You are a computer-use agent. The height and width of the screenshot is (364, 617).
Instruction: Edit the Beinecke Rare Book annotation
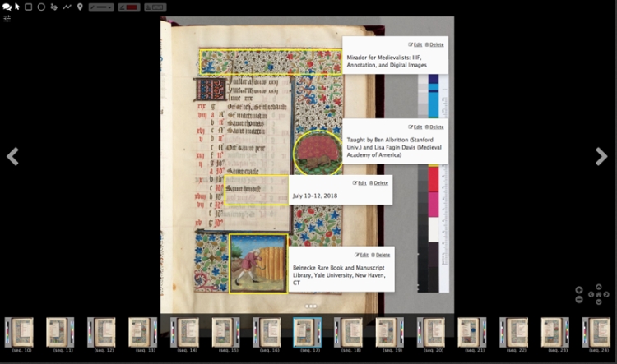(362, 255)
